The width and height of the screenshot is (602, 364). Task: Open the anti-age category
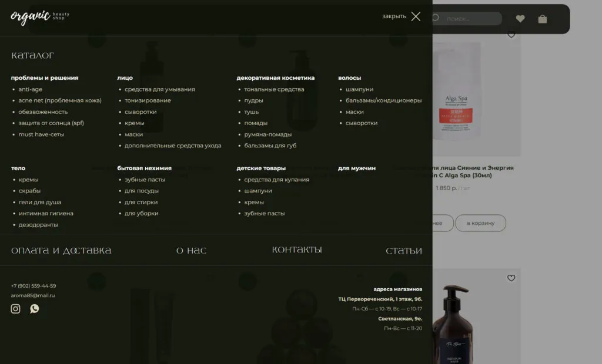pyautogui.click(x=30, y=89)
